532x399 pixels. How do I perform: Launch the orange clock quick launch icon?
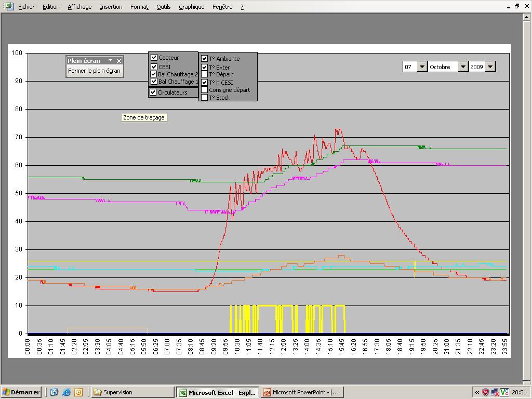coord(78,392)
